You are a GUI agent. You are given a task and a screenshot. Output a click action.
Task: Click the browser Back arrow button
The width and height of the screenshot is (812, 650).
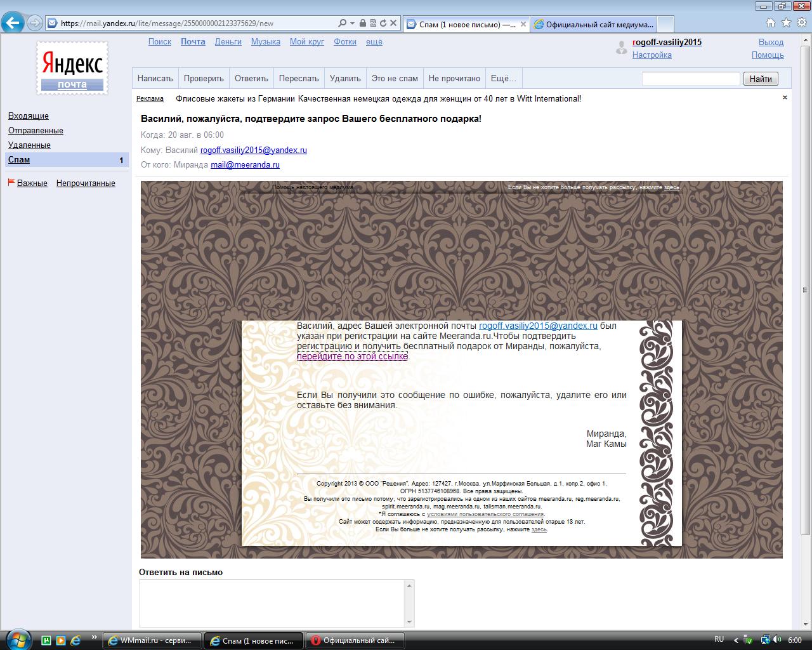(x=13, y=23)
